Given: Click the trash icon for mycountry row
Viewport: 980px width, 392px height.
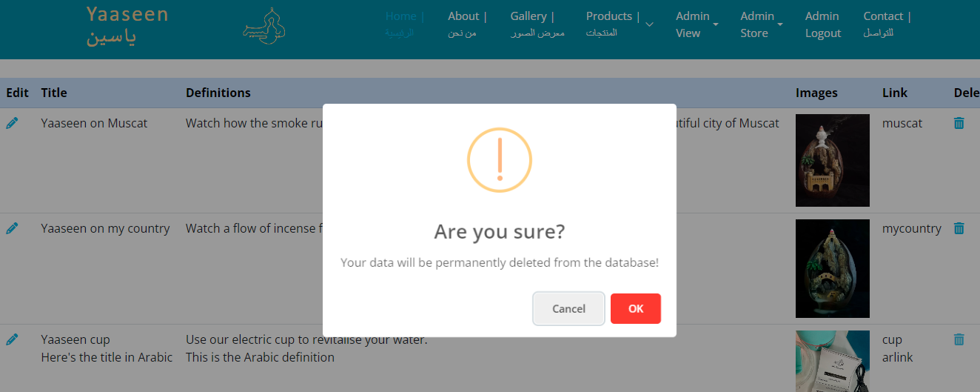Looking at the screenshot, I should (959, 228).
